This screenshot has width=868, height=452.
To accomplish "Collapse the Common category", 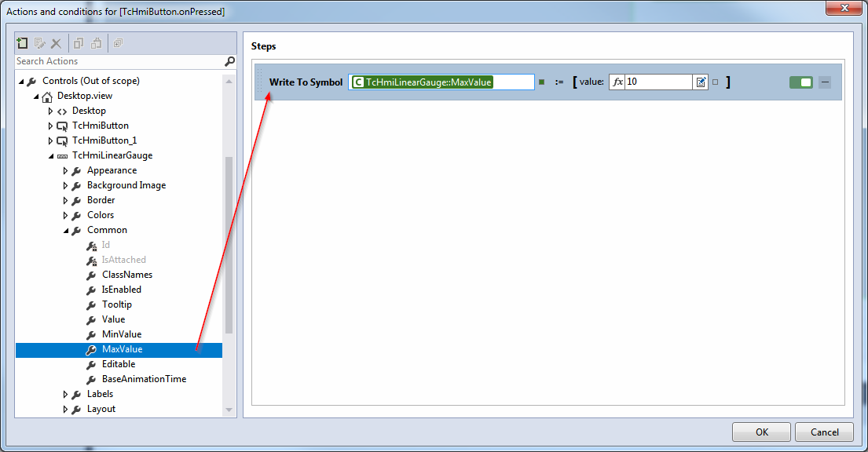I will (x=66, y=231).
